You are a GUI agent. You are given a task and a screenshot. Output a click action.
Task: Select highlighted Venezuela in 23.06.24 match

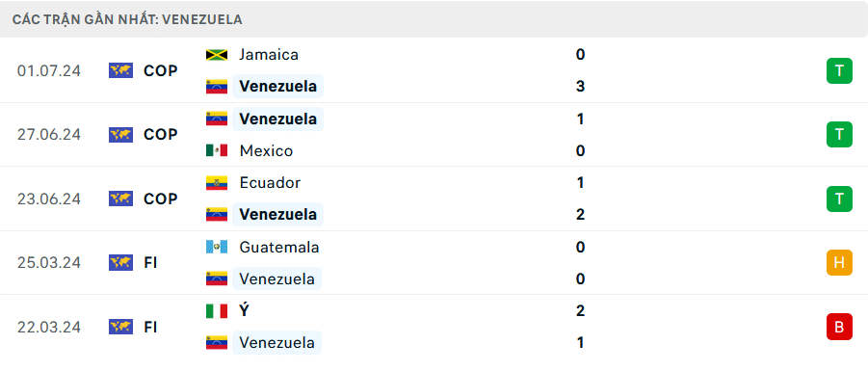pos(277,214)
